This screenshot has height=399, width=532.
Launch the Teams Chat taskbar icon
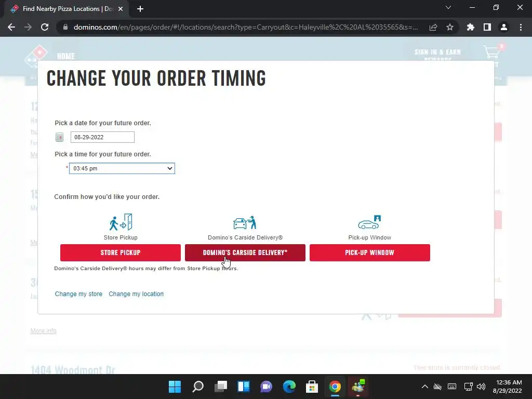[x=267, y=387]
